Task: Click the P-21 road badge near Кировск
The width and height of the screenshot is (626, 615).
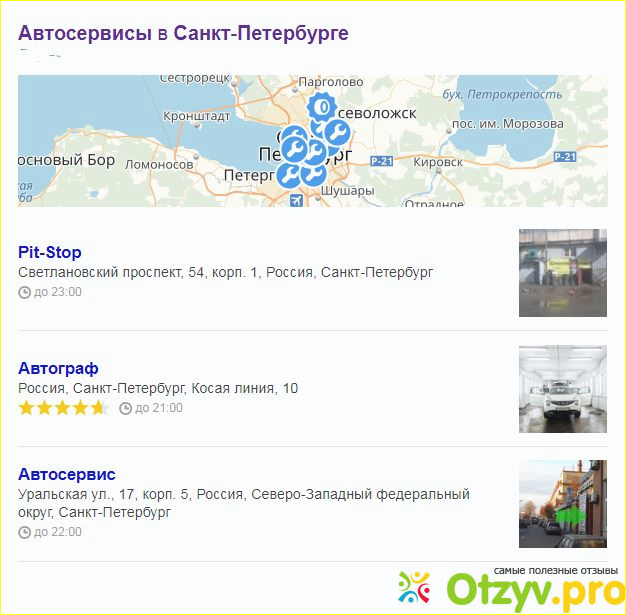Action: (381, 160)
